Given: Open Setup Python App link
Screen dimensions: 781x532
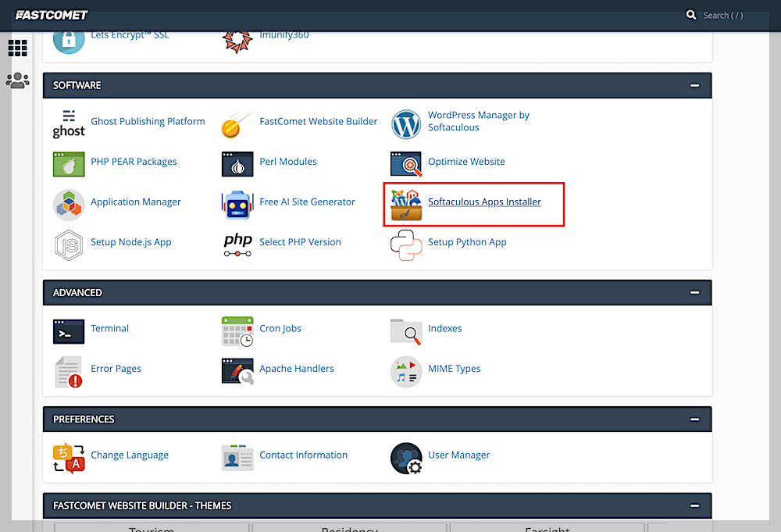Looking at the screenshot, I should coord(467,243).
